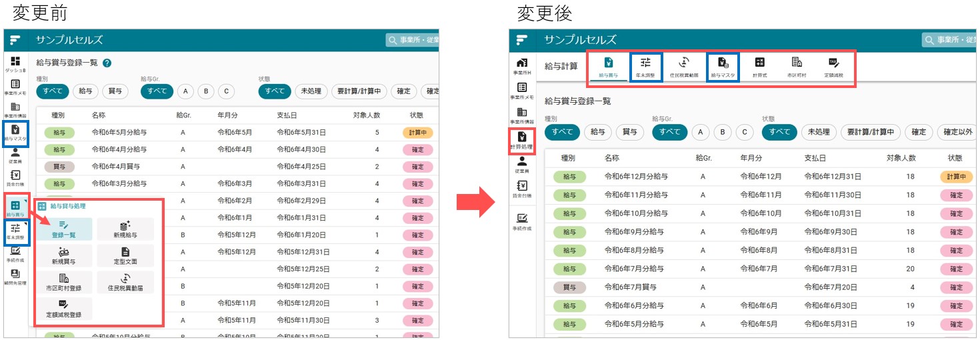Open 顧問先管理 icon in 変更前 sidebar
This screenshot has height=340, width=980.
(x=15, y=277)
